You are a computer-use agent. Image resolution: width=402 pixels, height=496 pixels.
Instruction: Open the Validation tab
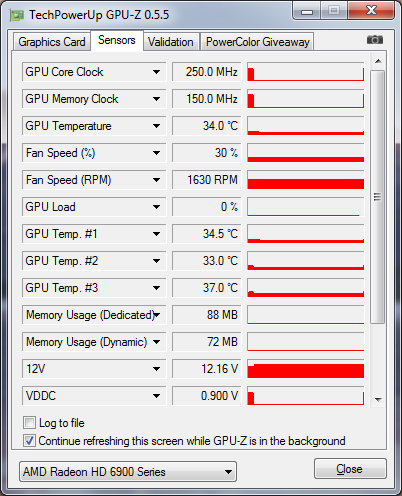[171, 42]
